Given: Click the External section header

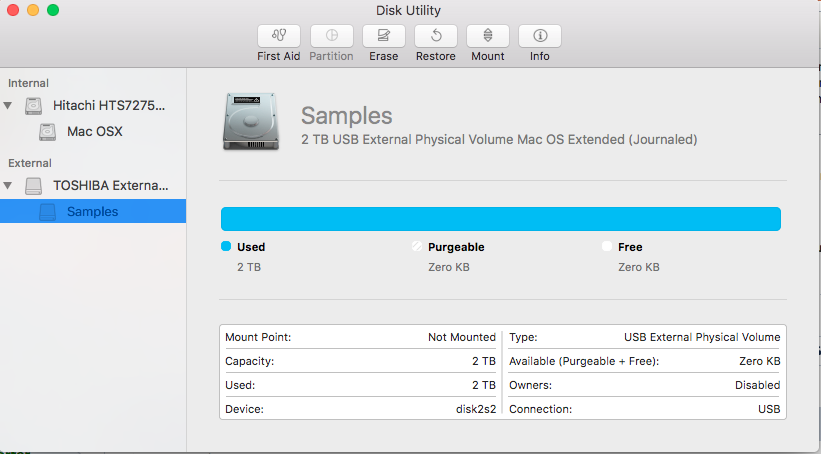Looking at the screenshot, I should [30, 163].
